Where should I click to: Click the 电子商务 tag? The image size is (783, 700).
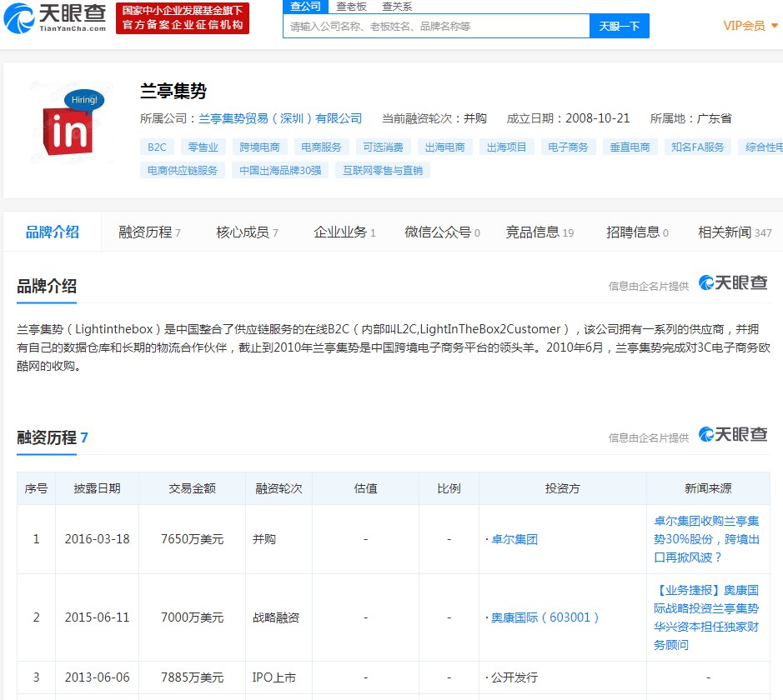(x=568, y=147)
